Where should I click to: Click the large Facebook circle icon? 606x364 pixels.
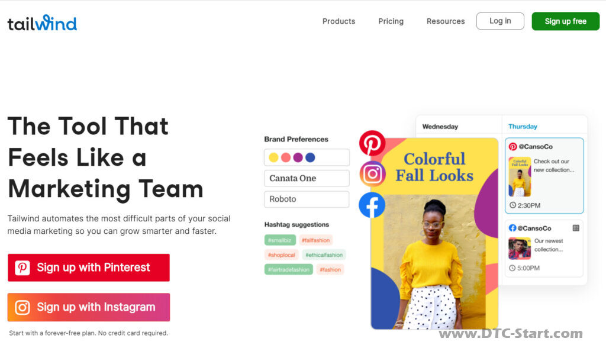(372, 205)
